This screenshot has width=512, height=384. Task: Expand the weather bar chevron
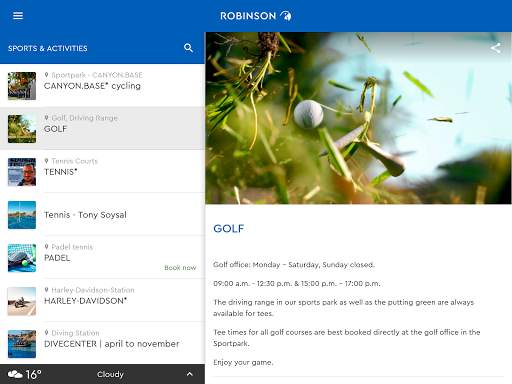[190, 374]
